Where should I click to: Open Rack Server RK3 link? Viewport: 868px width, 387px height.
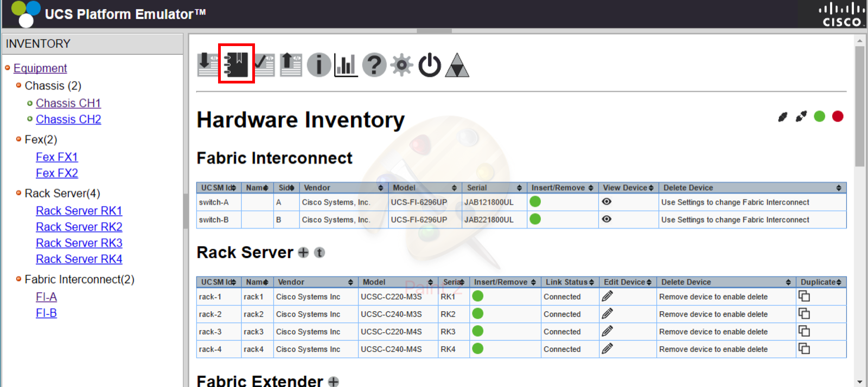(79, 243)
